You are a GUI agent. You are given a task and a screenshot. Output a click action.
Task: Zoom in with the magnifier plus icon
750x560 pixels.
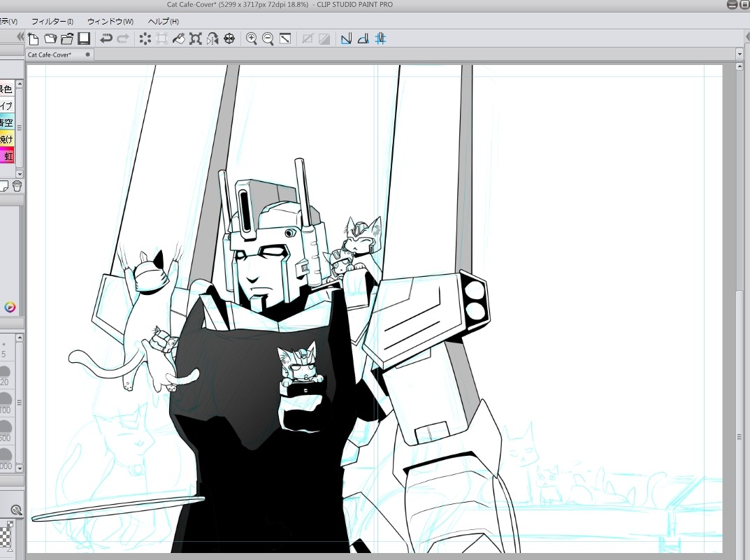(x=251, y=38)
